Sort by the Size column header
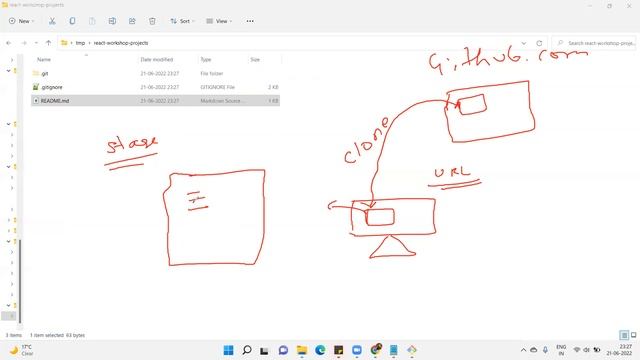Viewport: 640px width, 360px height. point(255,60)
